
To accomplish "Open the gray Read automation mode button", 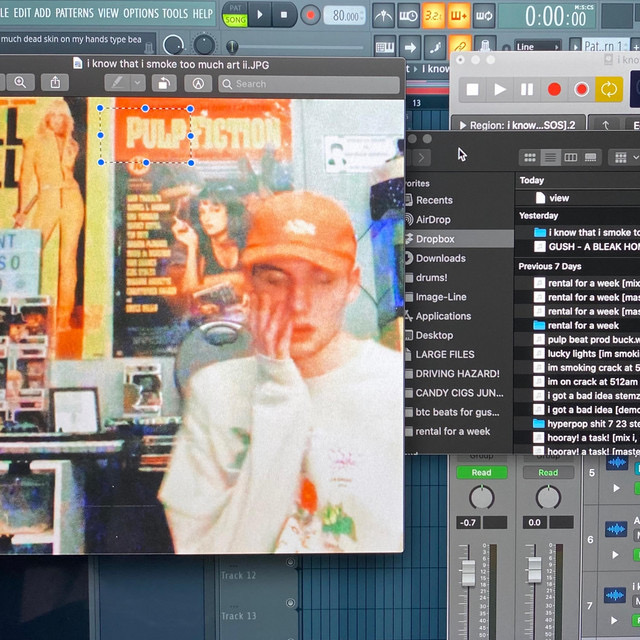I will (548, 472).
